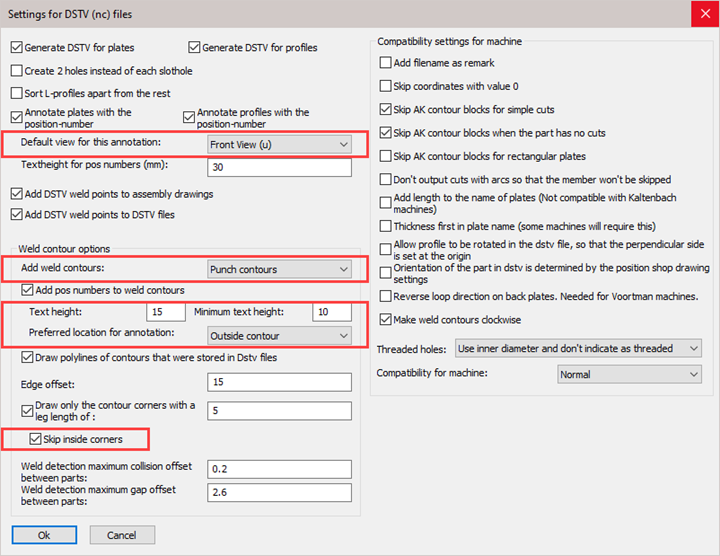This screenshot has width=720, height=556.
Task: Open Preferred location for annotation dropdown
Action: (x=279, y=335)
